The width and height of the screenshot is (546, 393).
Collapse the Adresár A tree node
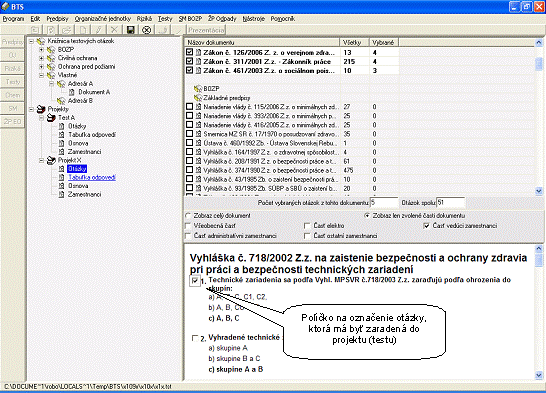tap(52, 84)
